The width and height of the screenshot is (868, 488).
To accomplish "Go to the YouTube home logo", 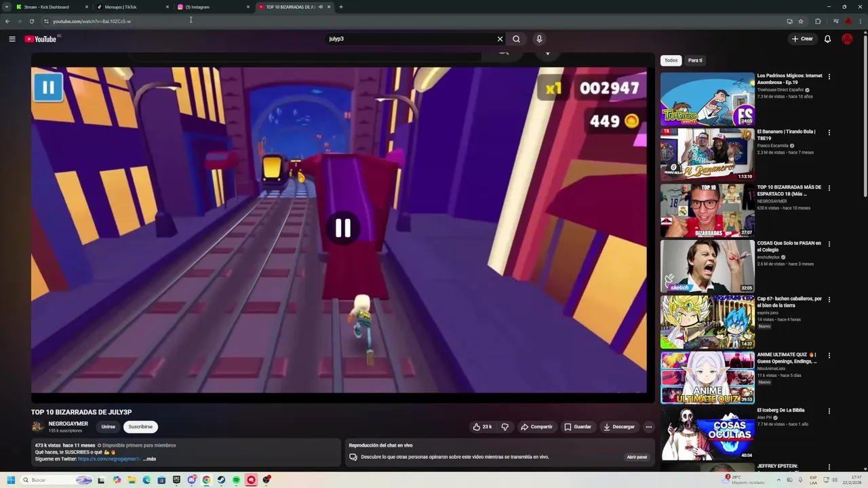I will (41, 39).
